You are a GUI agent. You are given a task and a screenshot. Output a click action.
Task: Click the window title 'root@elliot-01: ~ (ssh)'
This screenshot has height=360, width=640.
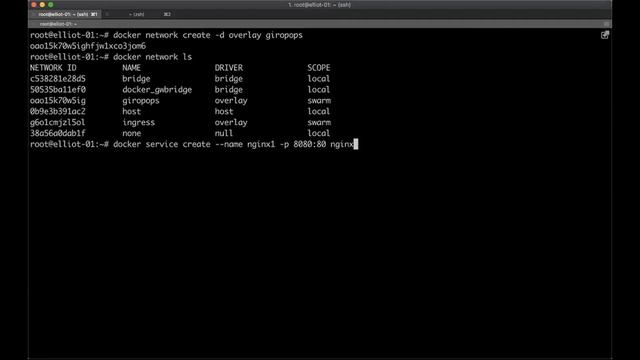320,5
